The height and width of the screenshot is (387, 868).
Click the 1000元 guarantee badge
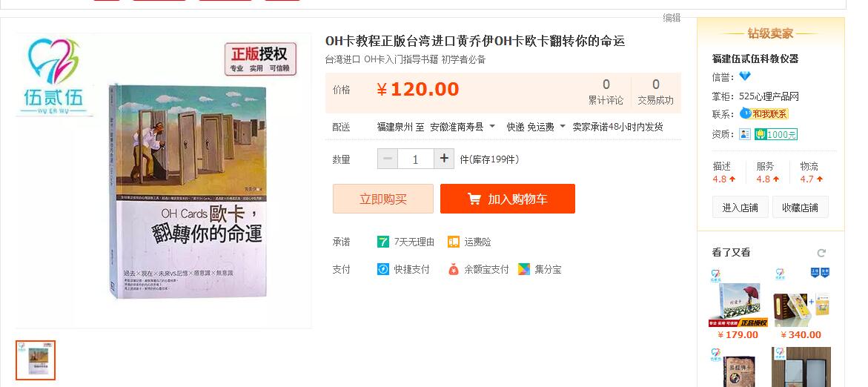pyautogui.click(x=775, y=134)
